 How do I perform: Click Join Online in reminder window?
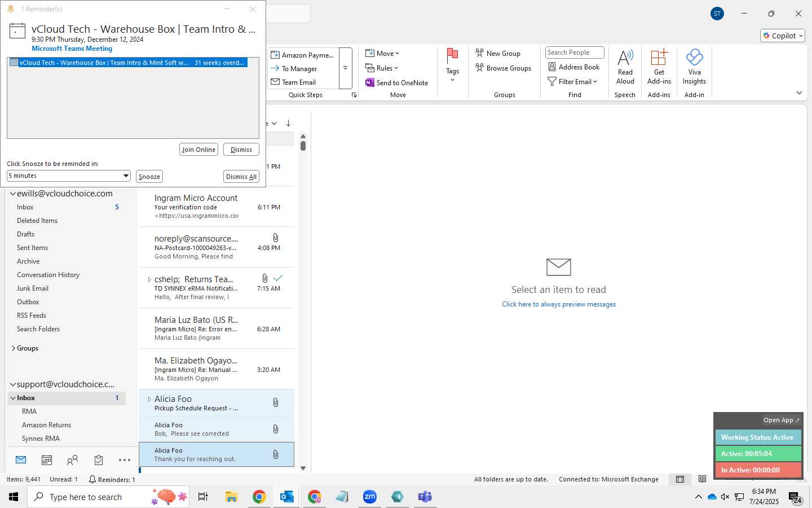coord(198,150)
